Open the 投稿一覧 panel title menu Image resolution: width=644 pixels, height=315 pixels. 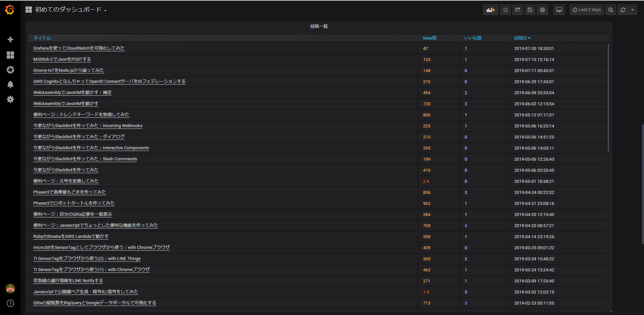pos(319,26)
